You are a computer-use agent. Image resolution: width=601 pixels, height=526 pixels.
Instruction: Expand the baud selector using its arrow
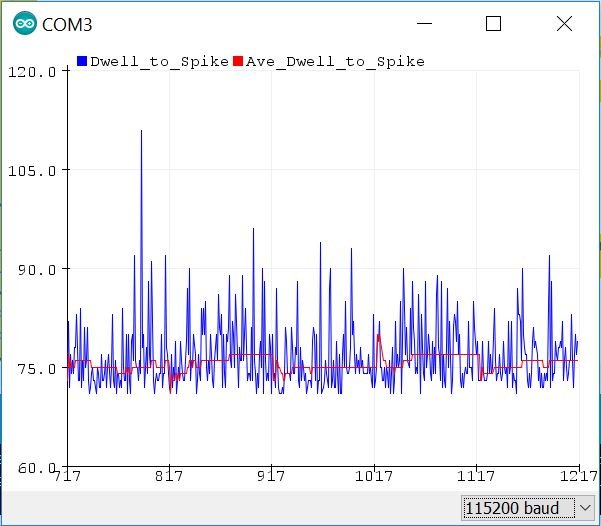584,508
